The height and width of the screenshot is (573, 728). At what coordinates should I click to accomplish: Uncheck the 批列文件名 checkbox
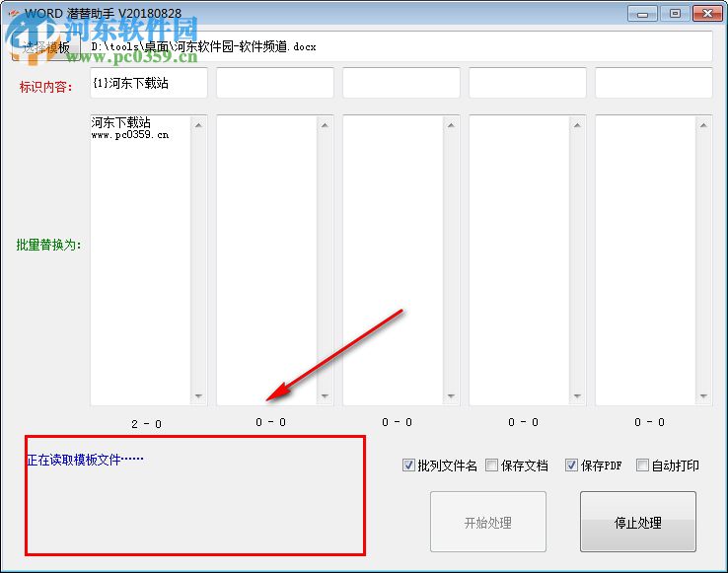click(408, 465)
